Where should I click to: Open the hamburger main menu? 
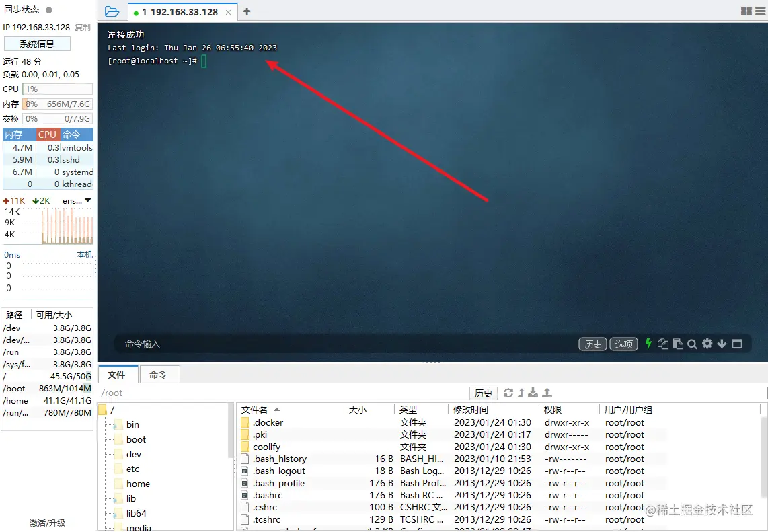click(x=761, y=11)
